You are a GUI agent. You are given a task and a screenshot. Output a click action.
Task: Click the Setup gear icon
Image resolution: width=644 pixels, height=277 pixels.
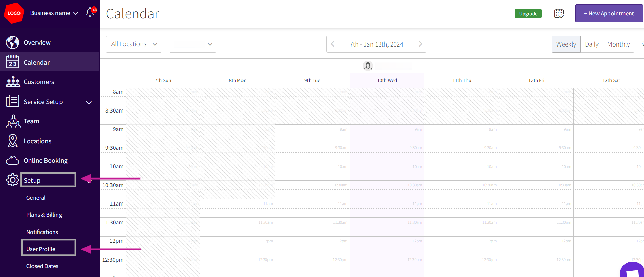click(x=13, y=180)
